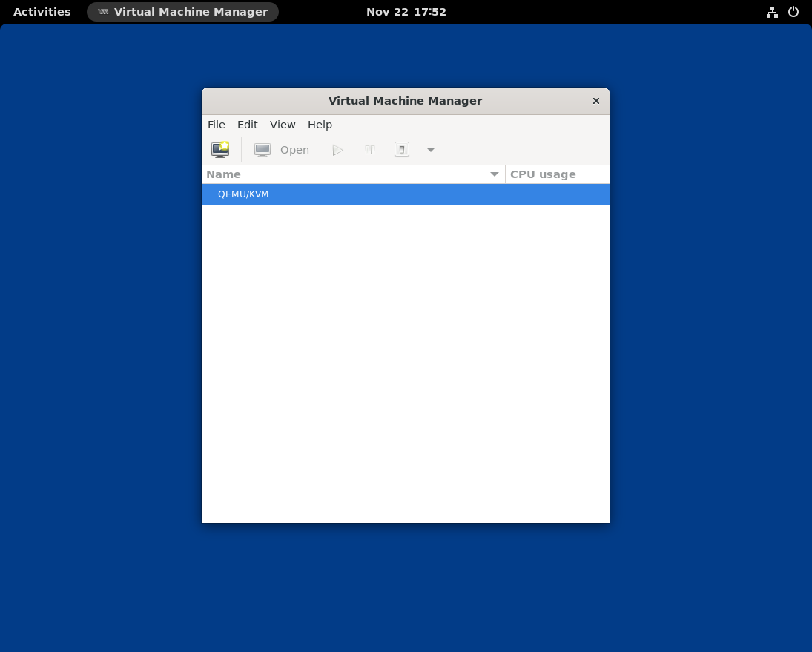Click the Name column header

(224, 174)
